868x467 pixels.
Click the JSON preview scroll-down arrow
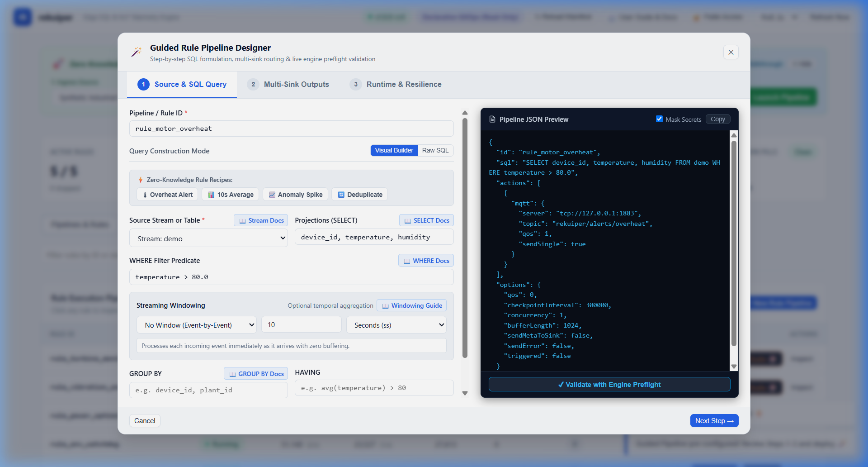(x=734, y=366)
